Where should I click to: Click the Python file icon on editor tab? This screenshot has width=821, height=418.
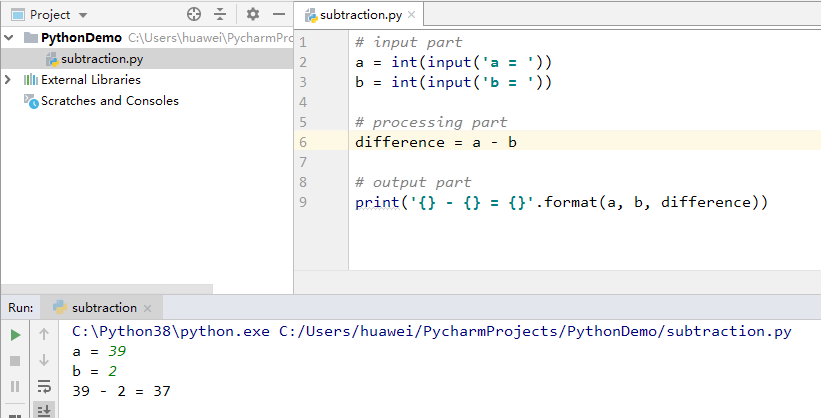(x=312, y=15)
